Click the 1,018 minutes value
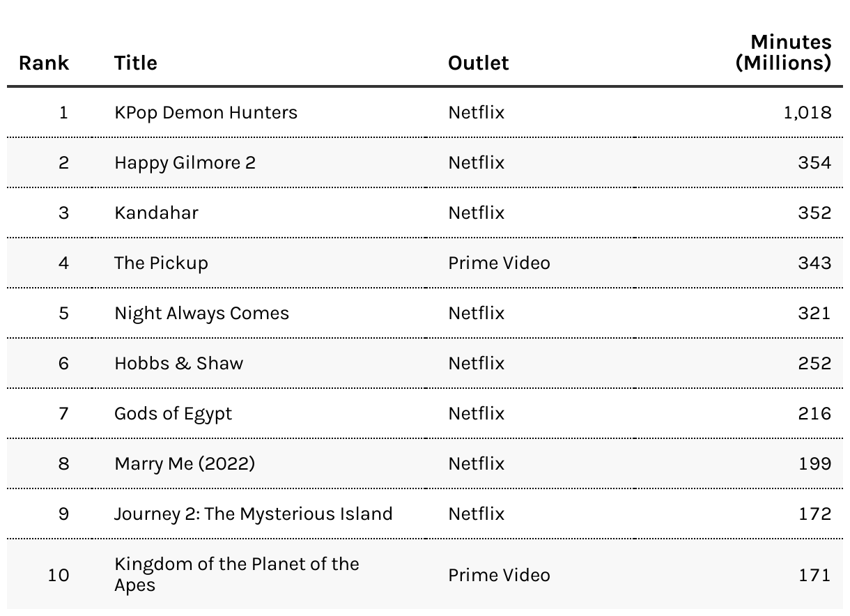Image resolution: width=850 pixels, height=616 pixels. [807, 112]
